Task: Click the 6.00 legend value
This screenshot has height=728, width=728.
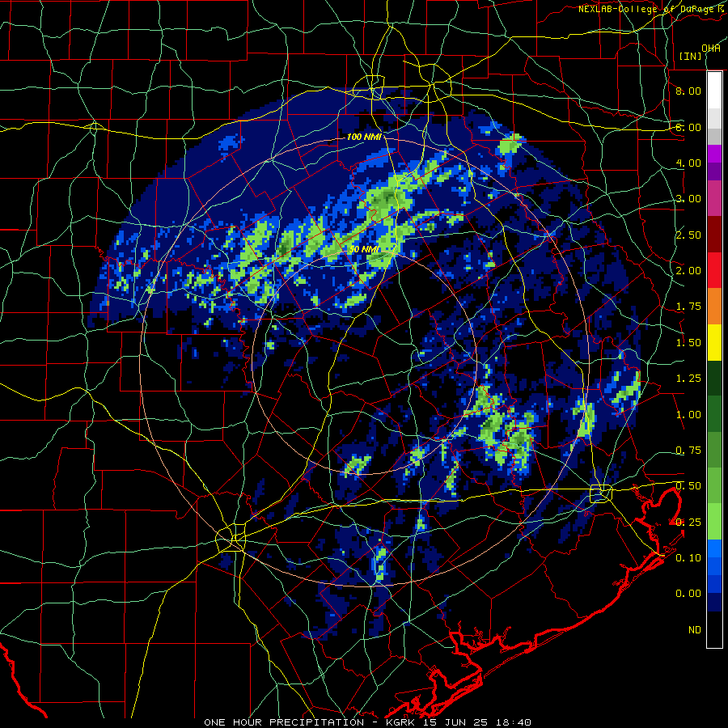Action: pyautogui.click(x=688, y=127)
